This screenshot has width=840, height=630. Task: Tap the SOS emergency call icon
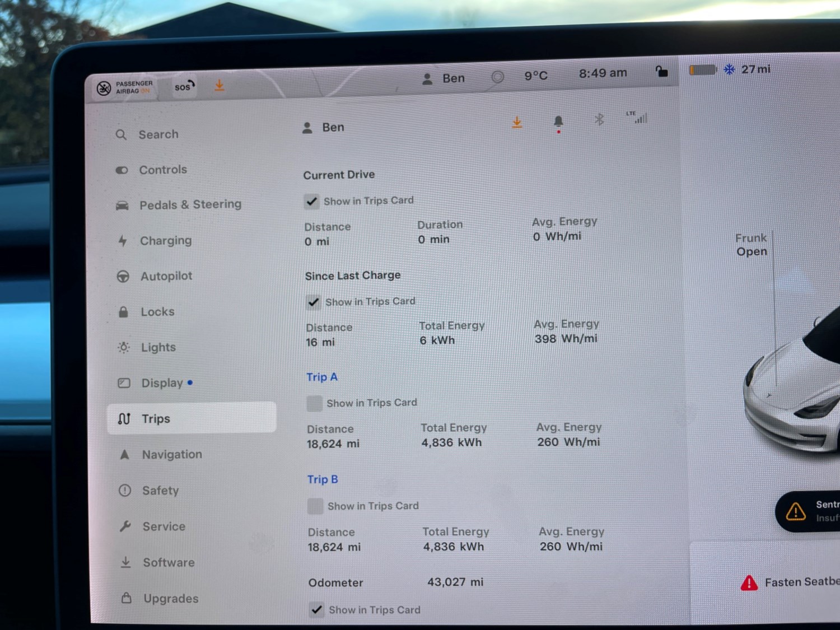pyautogui.click(x=184, y=86)
